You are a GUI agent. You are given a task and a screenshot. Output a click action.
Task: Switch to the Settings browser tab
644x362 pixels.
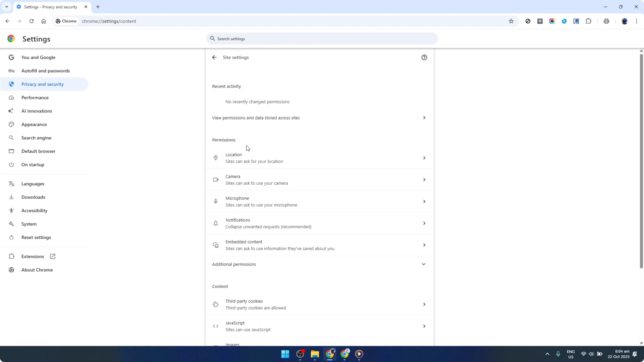point(50,7)
